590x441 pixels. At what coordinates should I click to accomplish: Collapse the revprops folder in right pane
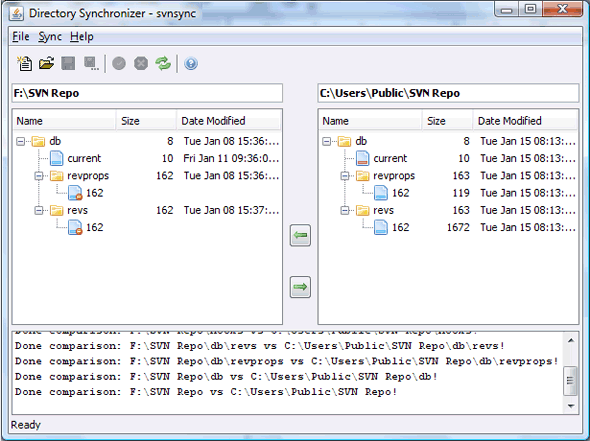(x=345, y=176)
